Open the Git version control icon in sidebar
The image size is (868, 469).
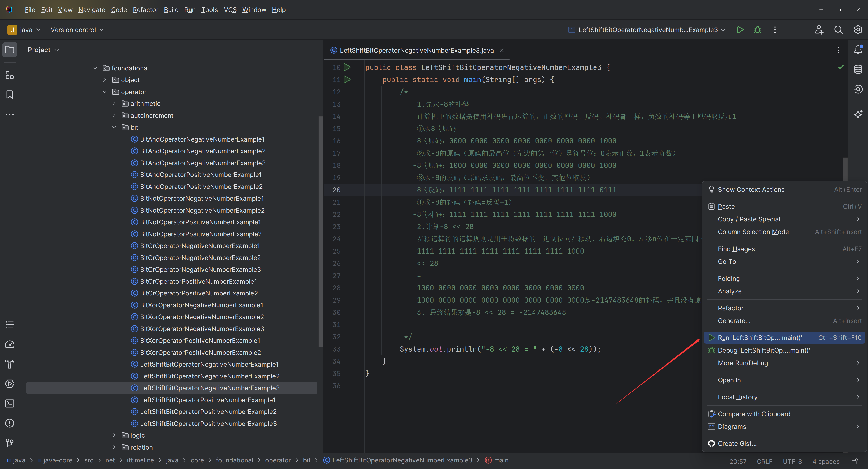(10, 443)
